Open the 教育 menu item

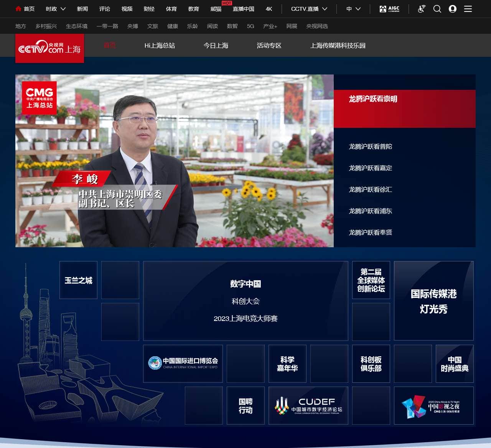tap(194, 9)
